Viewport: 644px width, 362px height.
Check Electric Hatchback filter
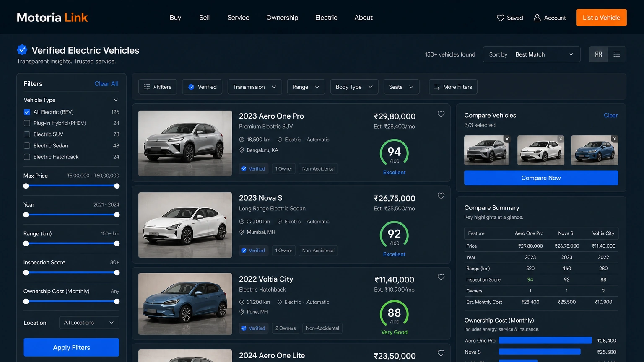pyautogui.click(x=27, y=157)
